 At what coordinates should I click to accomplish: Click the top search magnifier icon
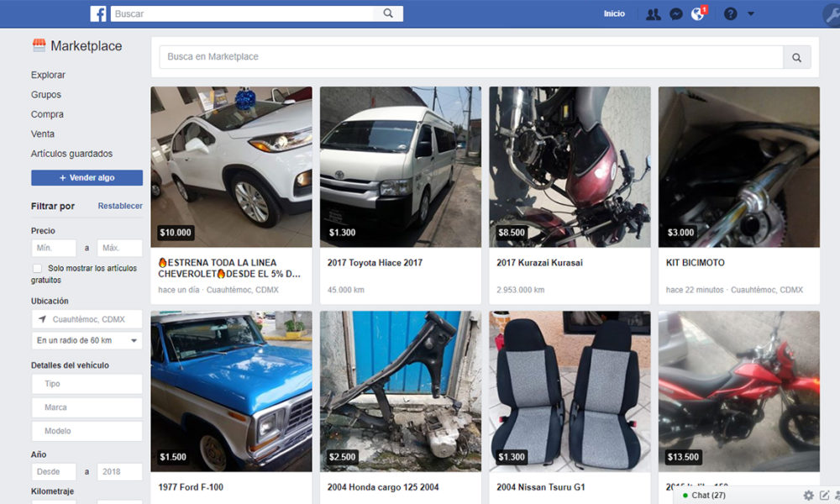click(x=388, y=13)
